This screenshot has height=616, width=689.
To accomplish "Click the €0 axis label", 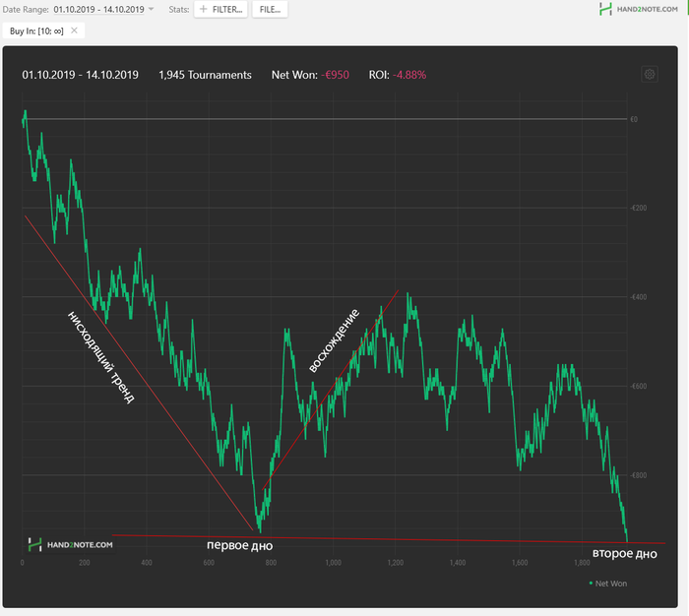I will click(x=634, y=119).
